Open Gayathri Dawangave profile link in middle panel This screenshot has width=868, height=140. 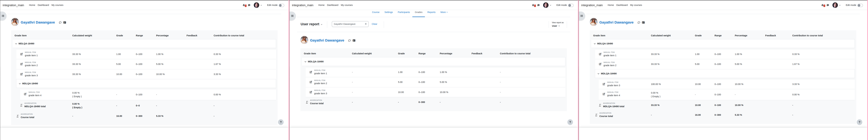[x=327, y=40]
